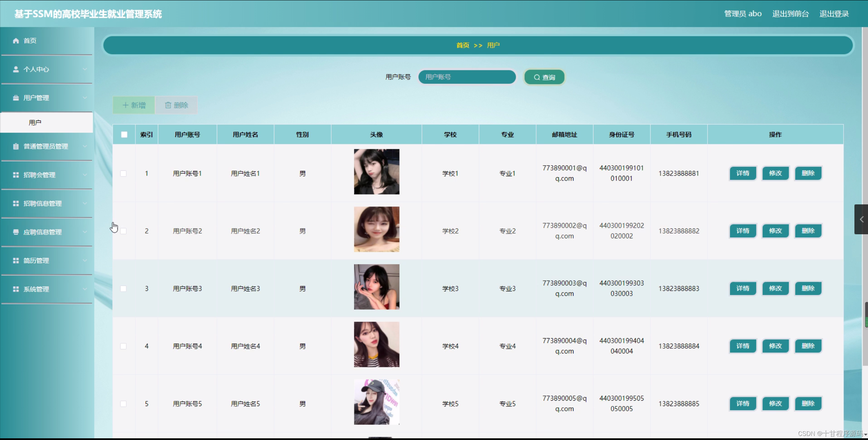
Task: Expand the 招聘信息管理 menu chevron
Action: click(85, 203)
